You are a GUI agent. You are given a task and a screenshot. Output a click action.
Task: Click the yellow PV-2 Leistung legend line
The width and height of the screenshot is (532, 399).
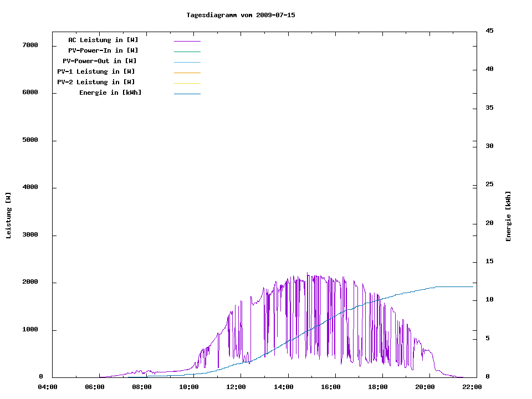(x=187, y=83)
